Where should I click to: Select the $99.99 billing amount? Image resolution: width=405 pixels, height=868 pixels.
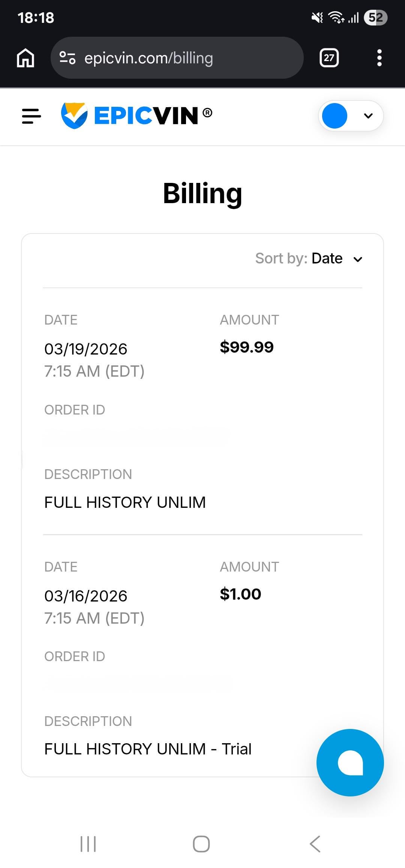[246, 347]
